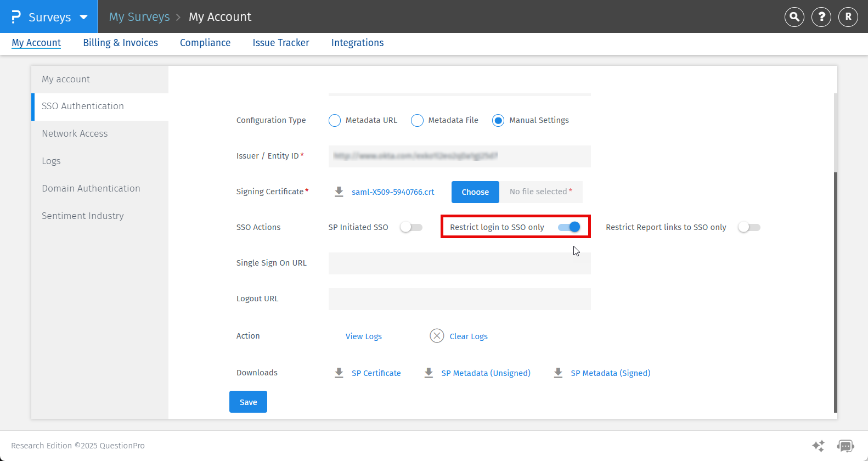Viewport: 868px width, 461px height.
Task: Click the Single Sign On URL field
Action: (x=459, y=263)
